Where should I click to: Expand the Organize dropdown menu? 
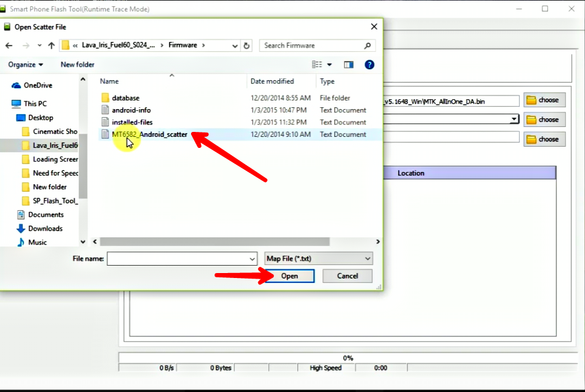pyautogui.click(x=25, y=64)
